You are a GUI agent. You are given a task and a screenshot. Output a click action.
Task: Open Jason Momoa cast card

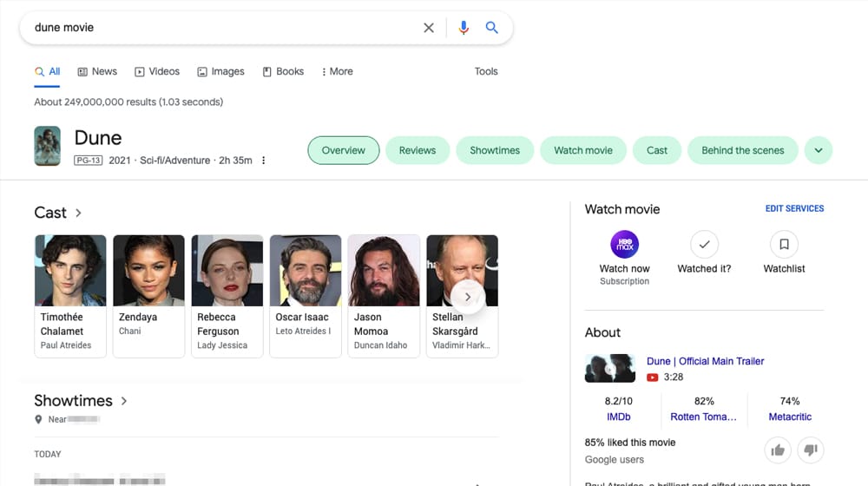click(x=384, y=296)
